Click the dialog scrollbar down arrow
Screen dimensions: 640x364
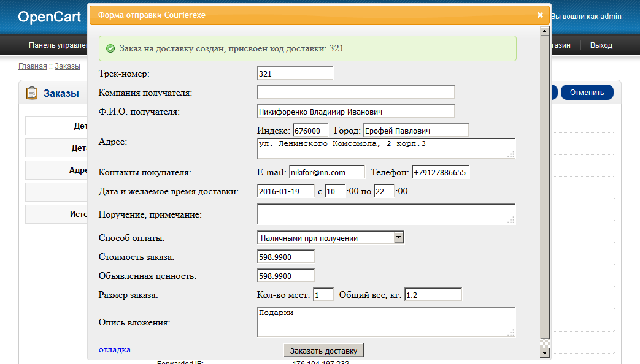544,353
